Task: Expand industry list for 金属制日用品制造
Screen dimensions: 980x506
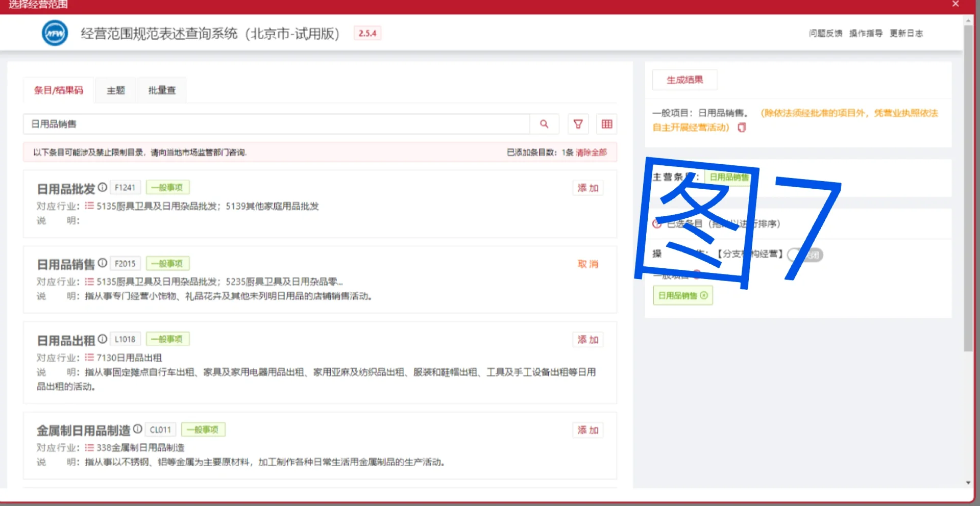Action: tap(89, 447)
